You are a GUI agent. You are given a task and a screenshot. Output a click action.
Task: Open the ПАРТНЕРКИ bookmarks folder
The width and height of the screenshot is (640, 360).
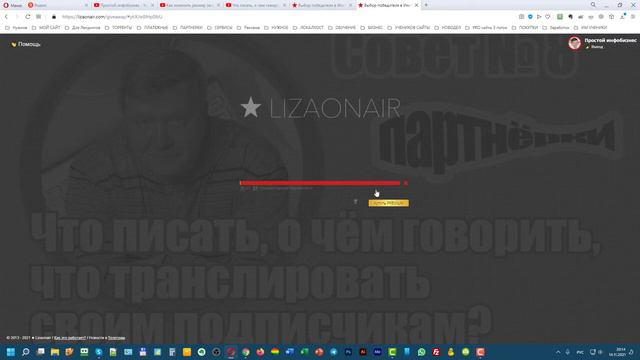pos(187,28)
